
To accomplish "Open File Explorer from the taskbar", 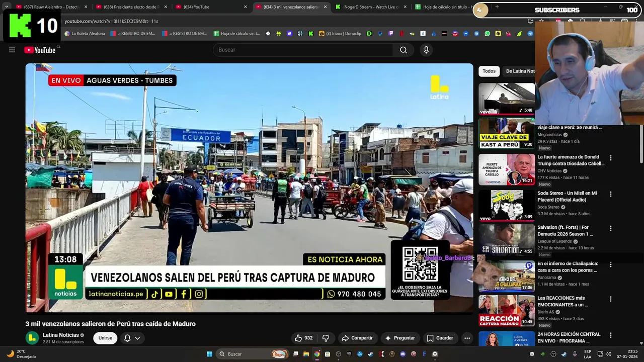I will click(306, 354).
